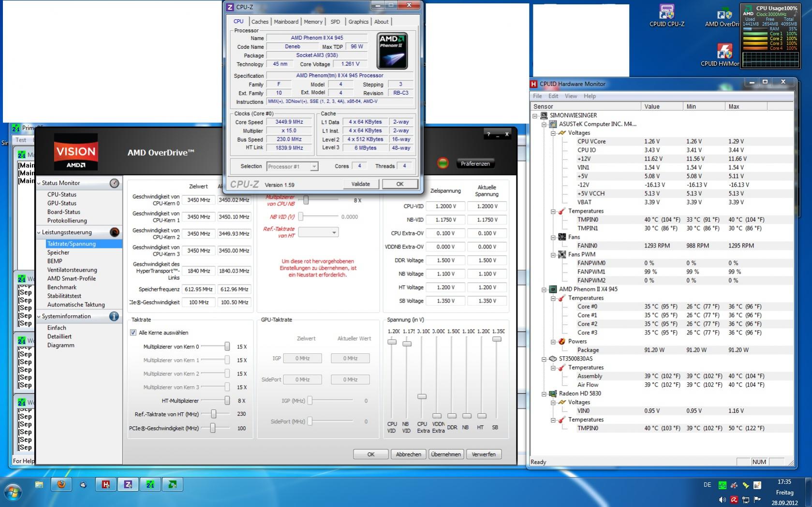Switch to the Caches tab in CPU-Z
Viewport: 812px width, 507px height.
[x=260, y=22]
